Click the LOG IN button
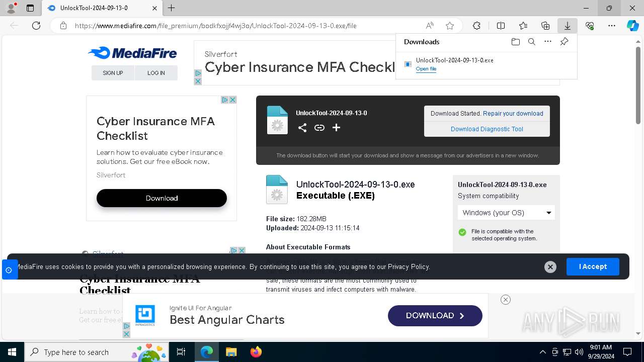 [156, 73]
